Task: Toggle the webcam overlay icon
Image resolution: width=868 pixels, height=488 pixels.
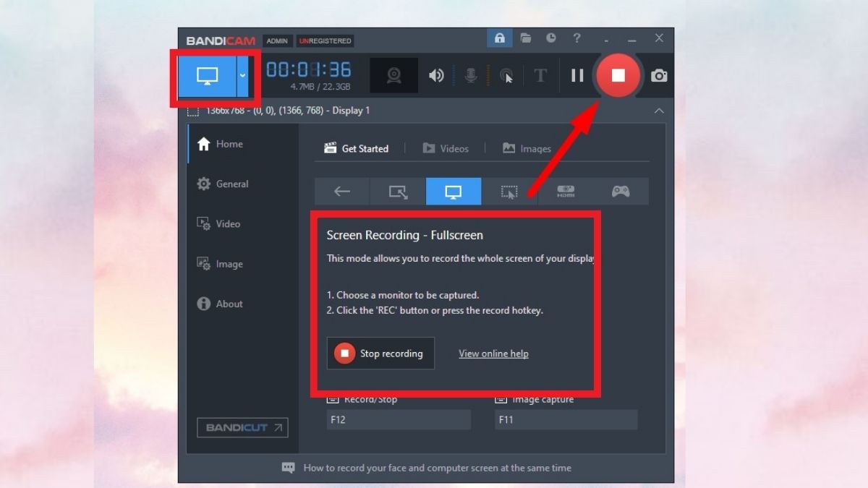Action: coord(394,75)
